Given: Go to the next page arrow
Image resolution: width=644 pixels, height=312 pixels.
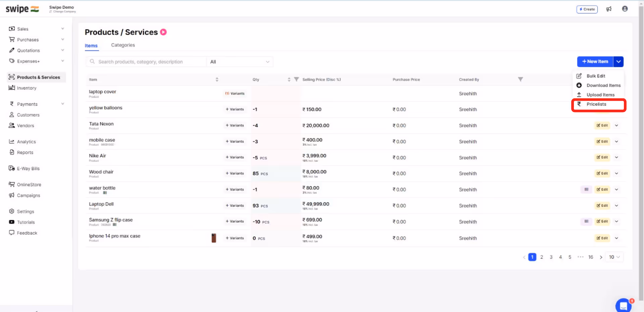Looking at the screenshot, I should click(x=601, y=257).
